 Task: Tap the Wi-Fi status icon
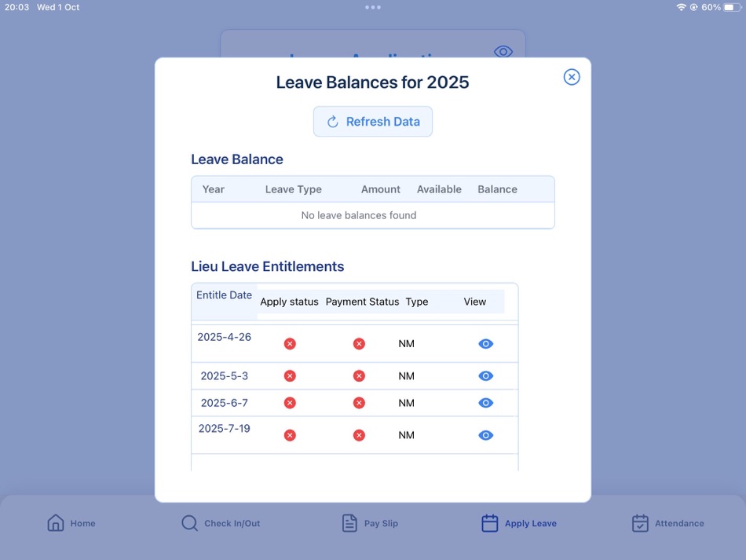click(x=681, y=7)
